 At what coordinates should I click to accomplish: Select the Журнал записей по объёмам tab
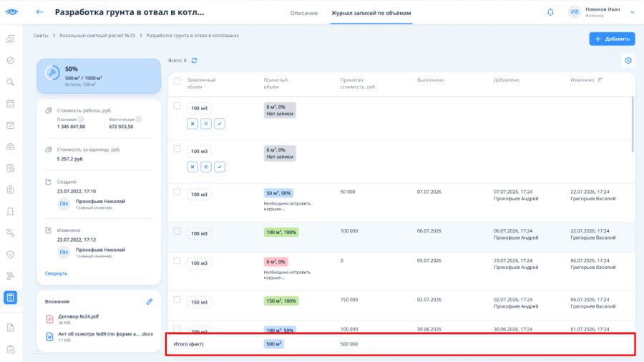[x=371, y=13]
